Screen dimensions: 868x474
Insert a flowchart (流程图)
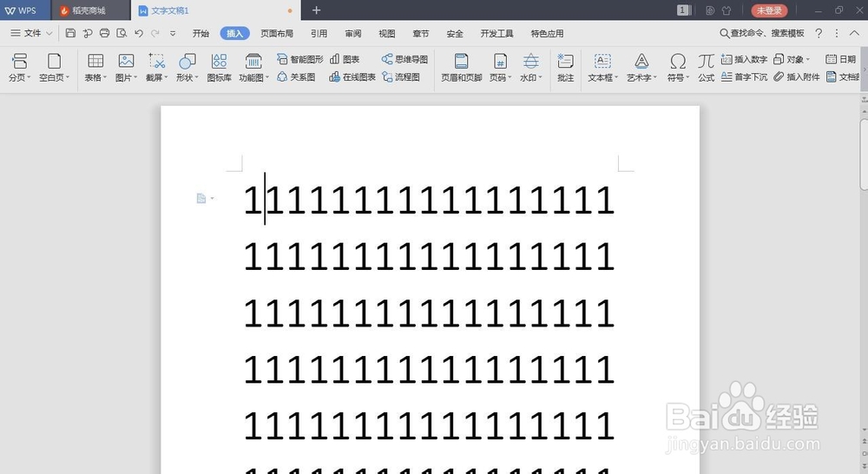[401, 77]
